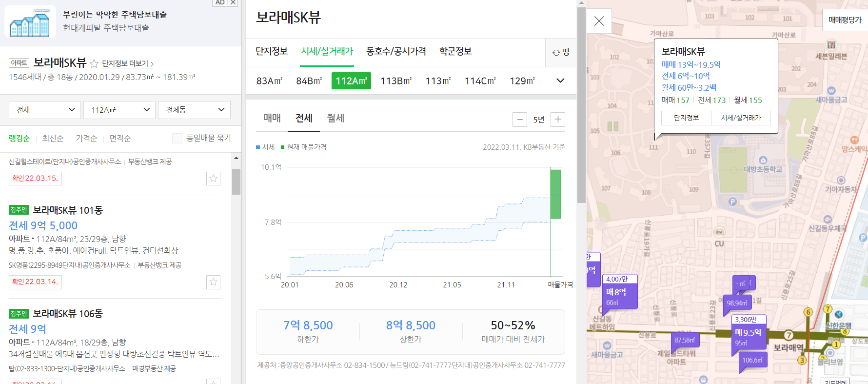Select the 매매 price tab
This screenshot has width=868, height=384.
pyautogui.click(x=272, y=118)
